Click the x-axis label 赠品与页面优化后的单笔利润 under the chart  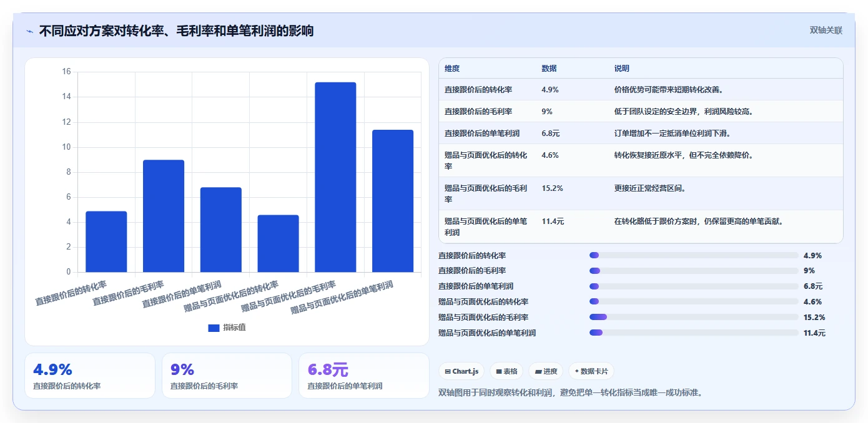tap(342, 298)
